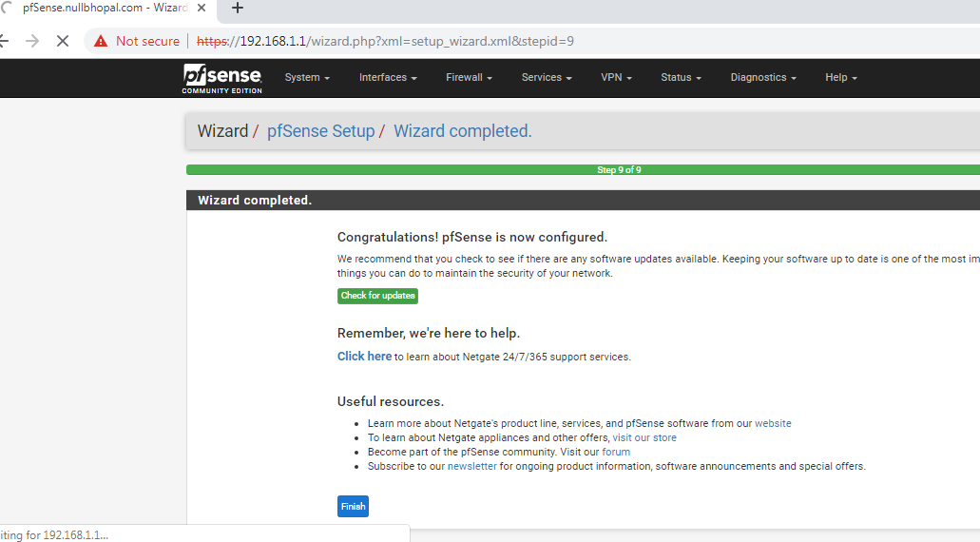Open the pfSense community forum link

click(x=616, y=452)
